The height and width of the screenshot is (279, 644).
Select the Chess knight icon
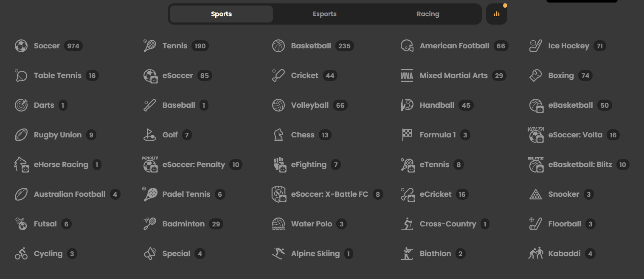click(278, 134)
